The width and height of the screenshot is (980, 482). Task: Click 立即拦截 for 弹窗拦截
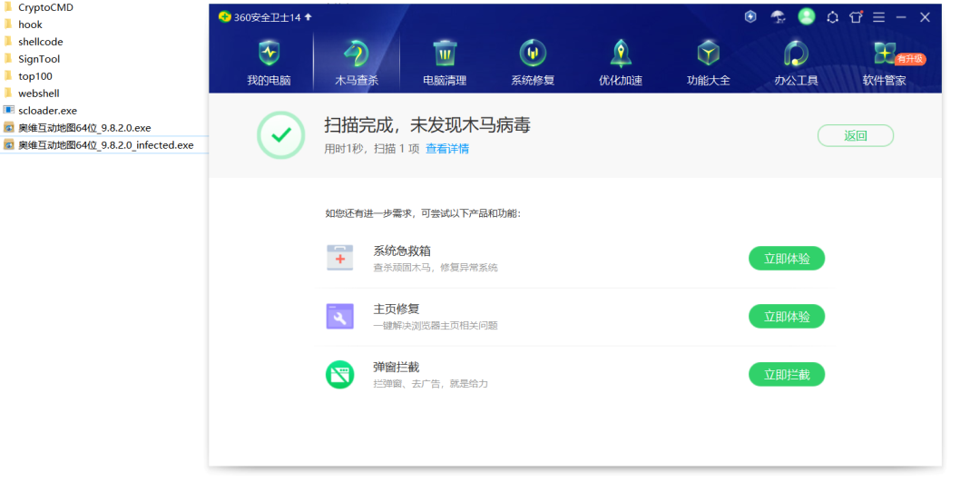pyautogui.click(x=786, y=375)
